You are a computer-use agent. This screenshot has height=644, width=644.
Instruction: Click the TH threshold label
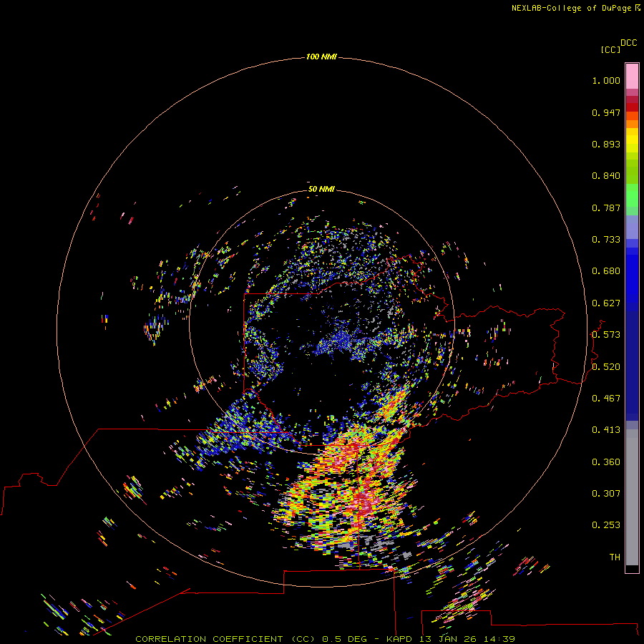[x=615, y=557]
